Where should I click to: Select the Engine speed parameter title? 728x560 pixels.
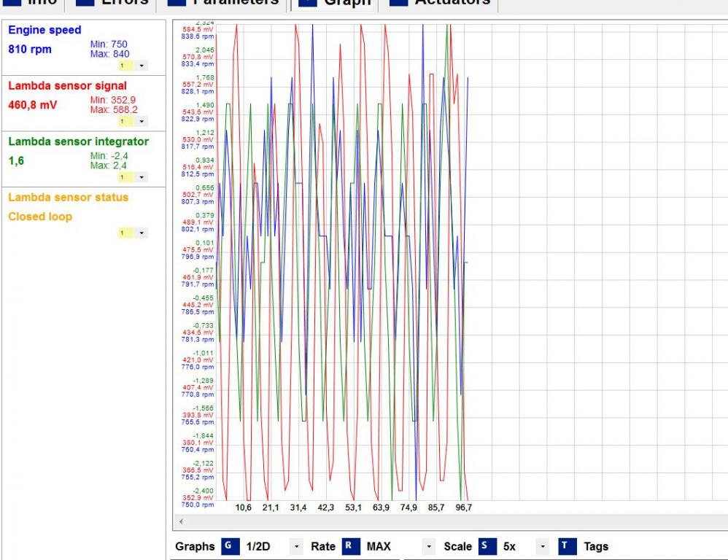[44, 30]
